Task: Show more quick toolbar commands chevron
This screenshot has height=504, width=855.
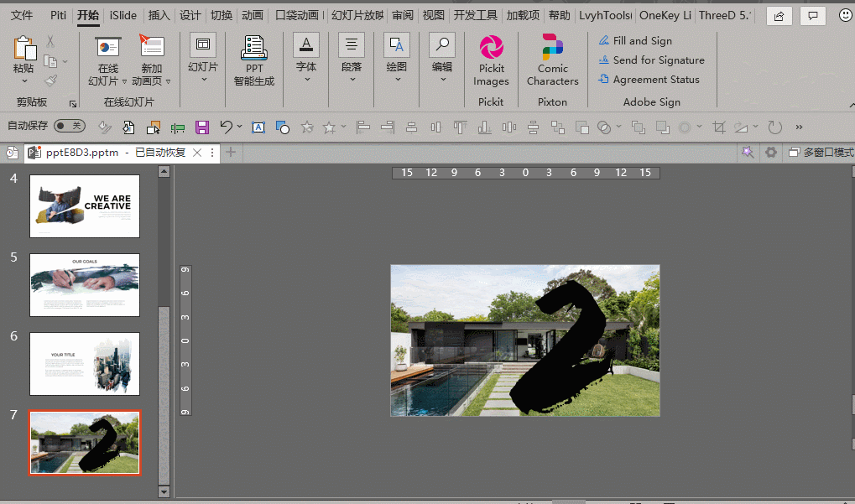Action: [799, 127]
